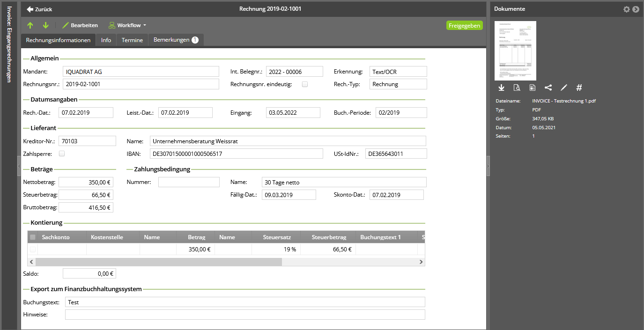Click the Steuerbetrag field 66,50 €
The height and width of the screenshot is (330, 644).
86,195
